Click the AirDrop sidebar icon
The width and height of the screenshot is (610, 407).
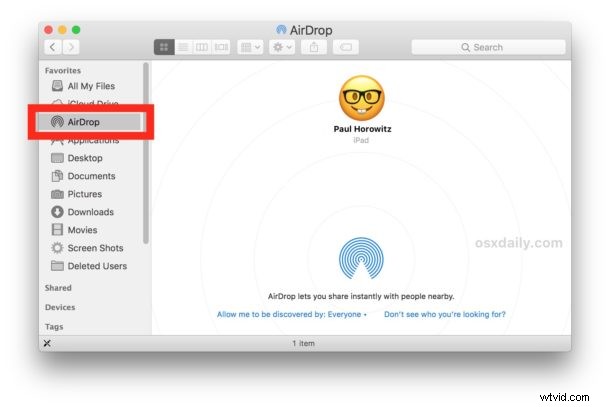57,122
